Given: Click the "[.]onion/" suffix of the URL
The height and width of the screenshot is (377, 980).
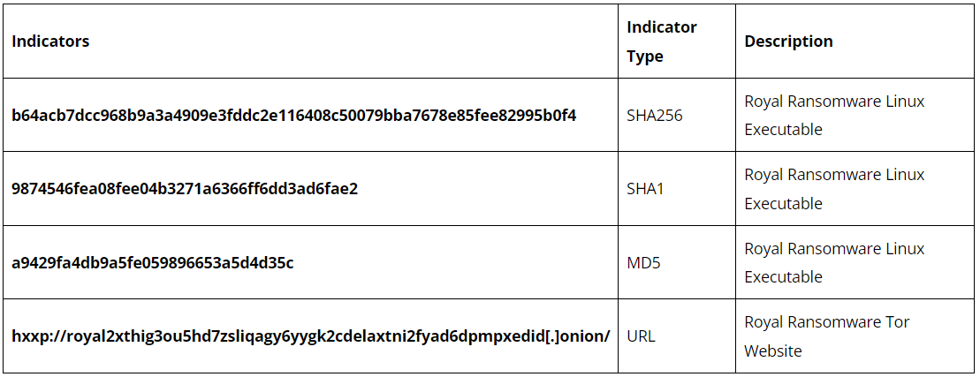Looking at the screenshot, I should pyautogui.click(x=578, y=336).
